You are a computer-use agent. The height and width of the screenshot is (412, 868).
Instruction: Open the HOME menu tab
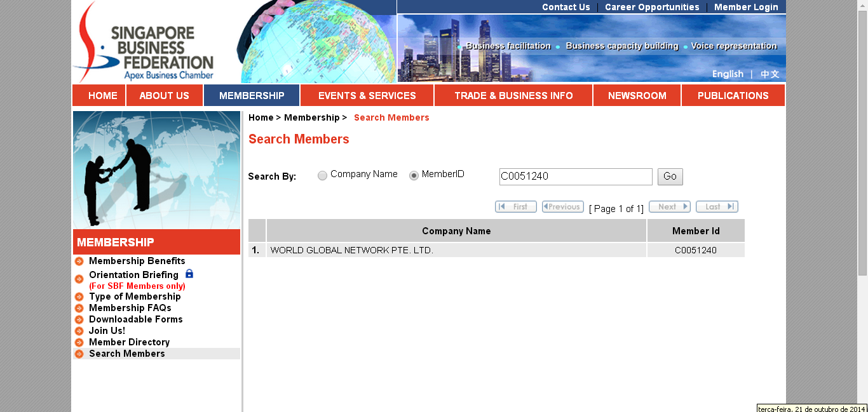click(x=99, y=95)
